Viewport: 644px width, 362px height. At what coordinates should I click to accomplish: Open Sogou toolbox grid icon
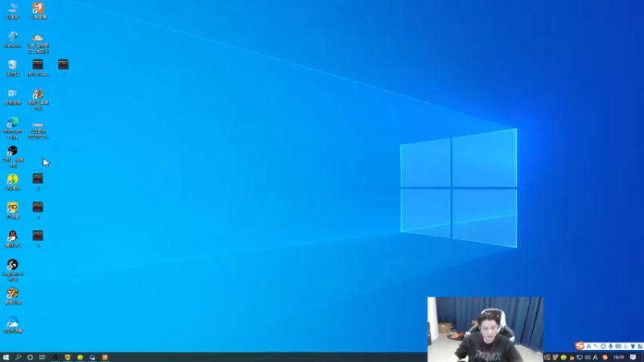point(640,347)
